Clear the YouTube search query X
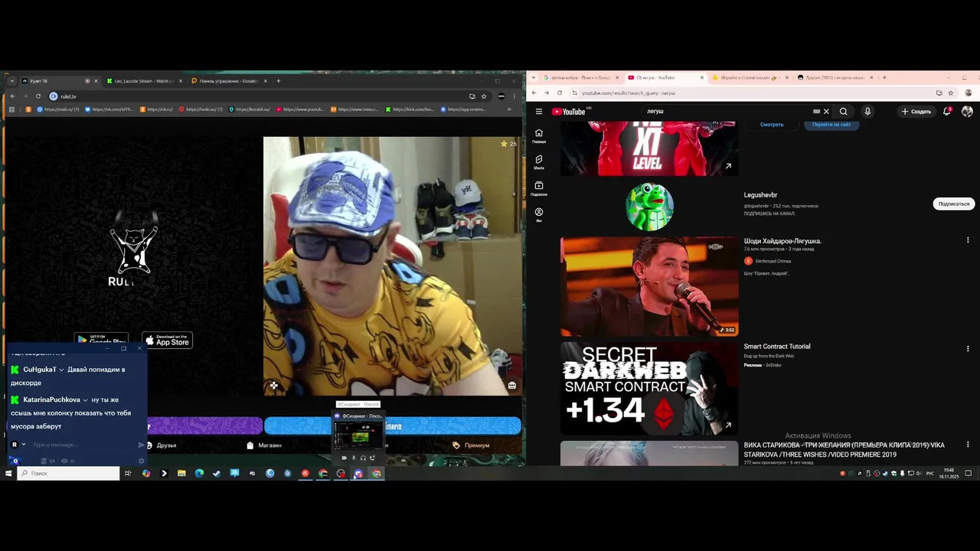The image size is (980, 551). tap(826, 112)
